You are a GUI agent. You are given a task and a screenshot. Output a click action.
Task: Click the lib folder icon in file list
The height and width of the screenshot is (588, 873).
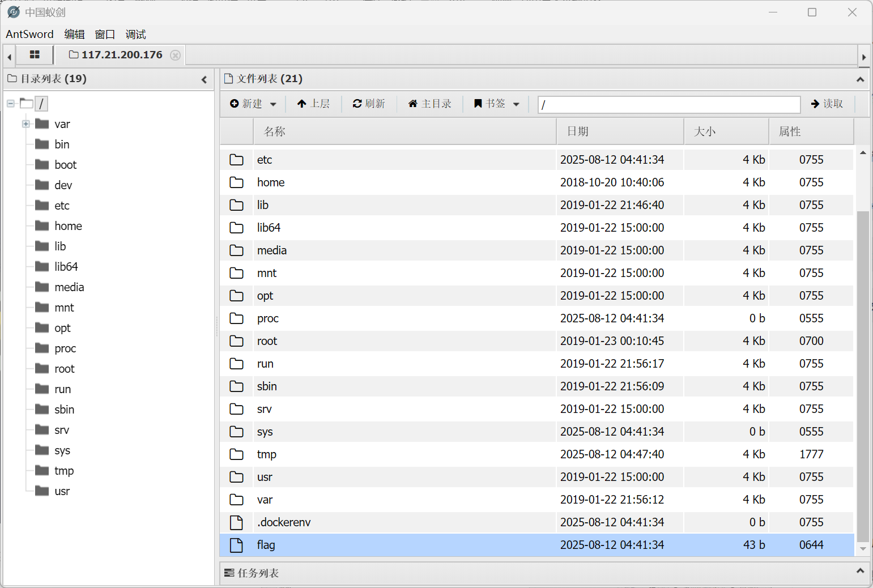(236, 205)
